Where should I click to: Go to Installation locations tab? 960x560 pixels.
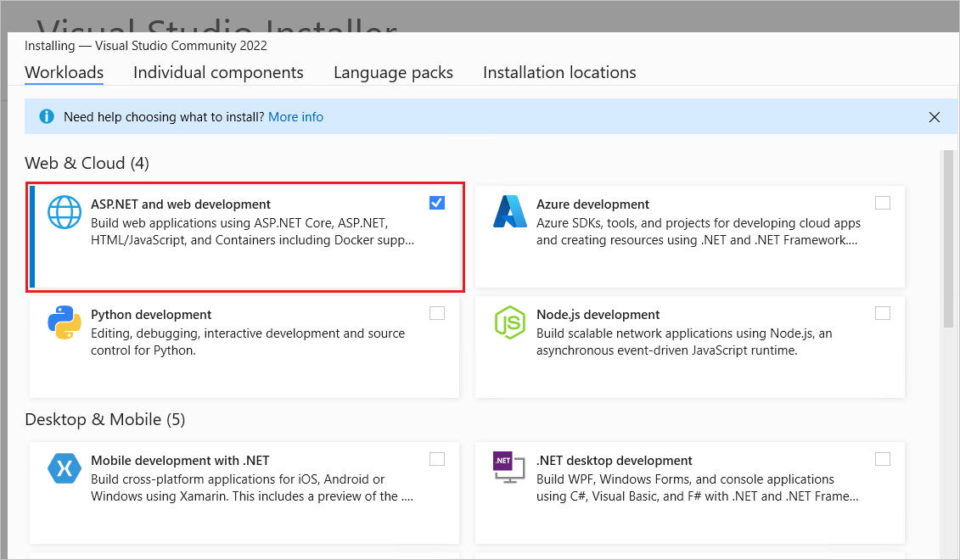559,72
